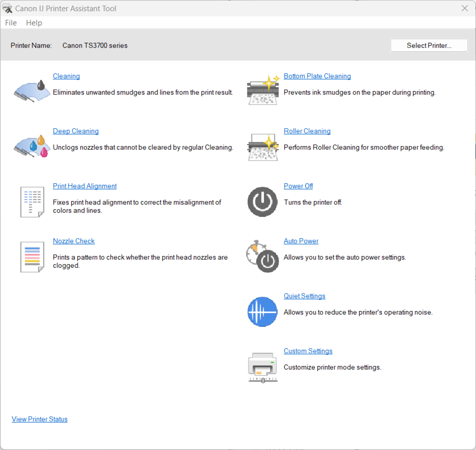The image size is (476, 450).
Task: Click the Deep Cleaning colored-drops icon
Action: (32, 146)
